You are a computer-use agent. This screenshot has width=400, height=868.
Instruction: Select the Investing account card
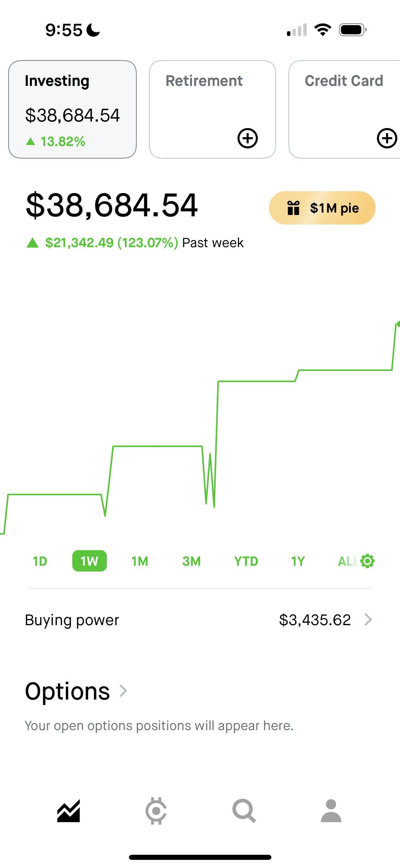tap(72, 109)
